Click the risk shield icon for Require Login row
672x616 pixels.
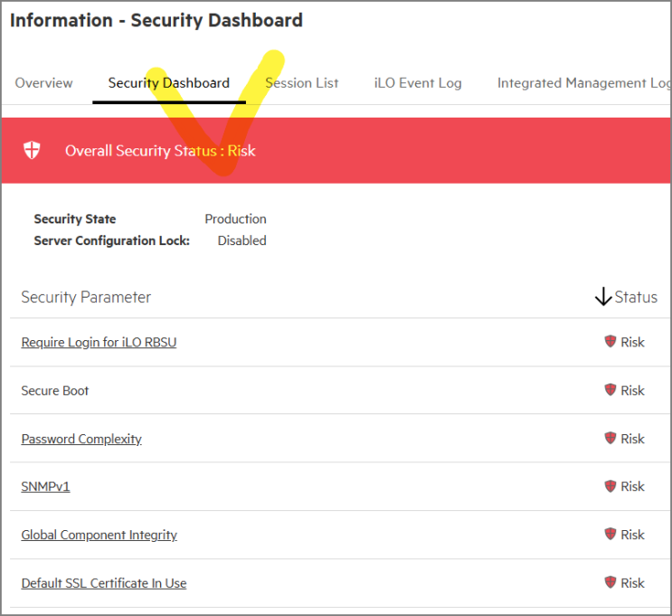tap(610, 341)
